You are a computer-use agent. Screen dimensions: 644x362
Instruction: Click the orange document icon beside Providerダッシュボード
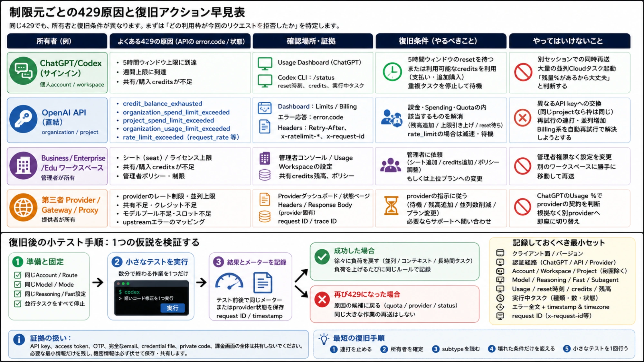click(265, 199)
